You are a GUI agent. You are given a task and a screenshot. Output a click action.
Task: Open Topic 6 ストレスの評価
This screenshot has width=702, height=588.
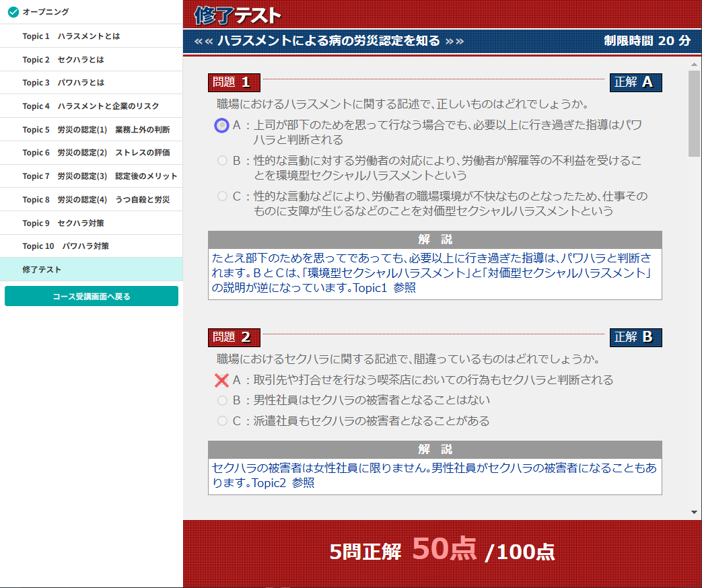[x=92, y=153]
